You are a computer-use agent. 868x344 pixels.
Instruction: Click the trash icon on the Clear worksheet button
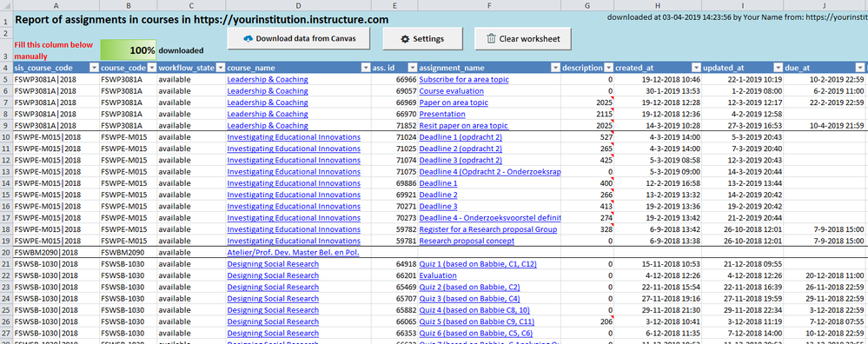[491, 39]
